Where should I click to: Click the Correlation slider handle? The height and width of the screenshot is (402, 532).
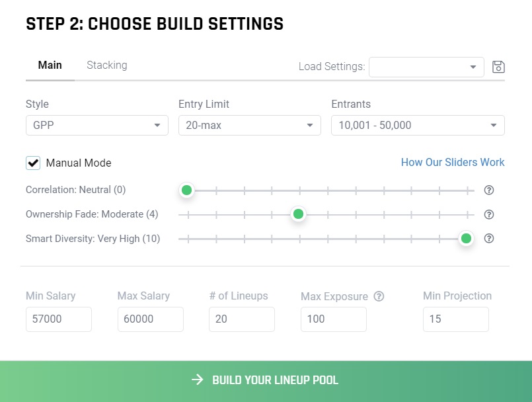(x=186, y=190)
